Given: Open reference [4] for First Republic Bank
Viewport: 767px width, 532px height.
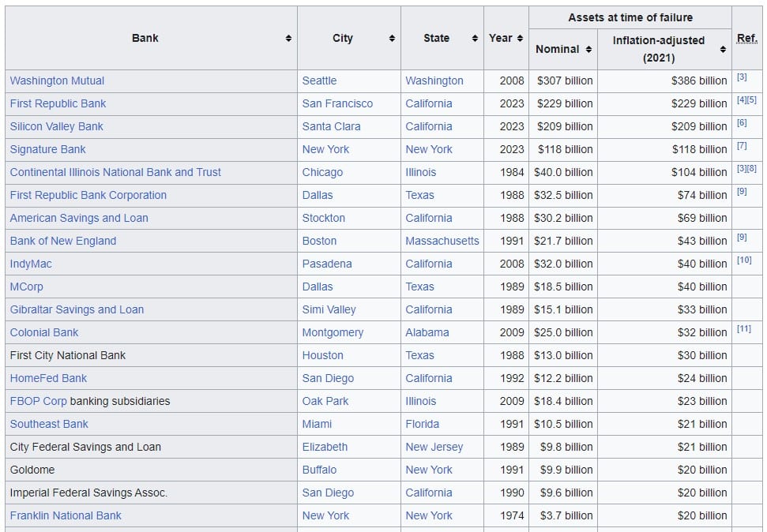Looking at the screenshot, I should pos(742,99).
